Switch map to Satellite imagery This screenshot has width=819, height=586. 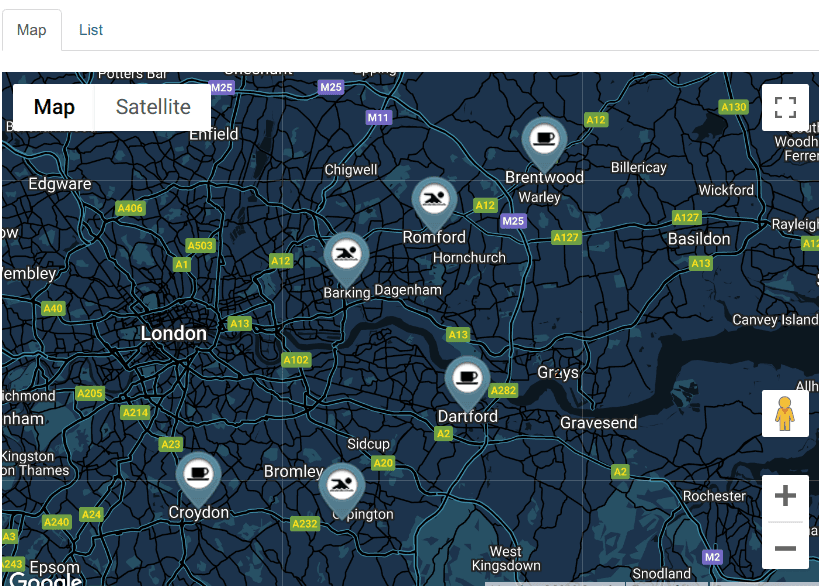[x=153, y=107]
